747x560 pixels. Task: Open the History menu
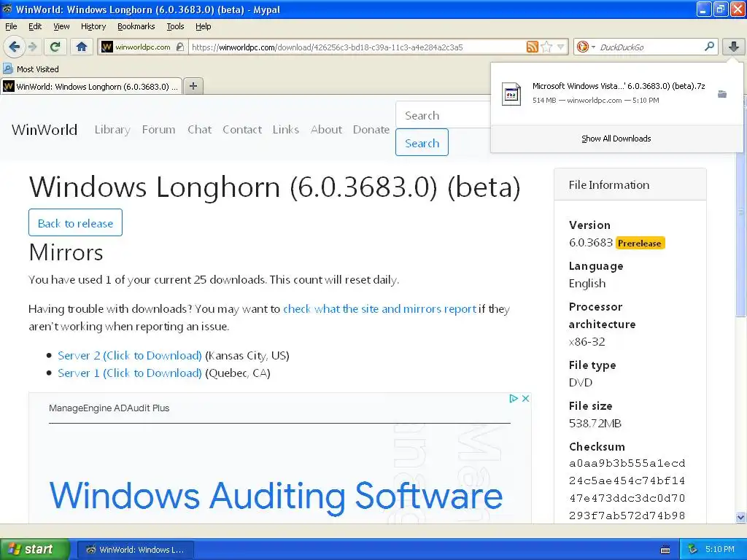click(93, 26)
